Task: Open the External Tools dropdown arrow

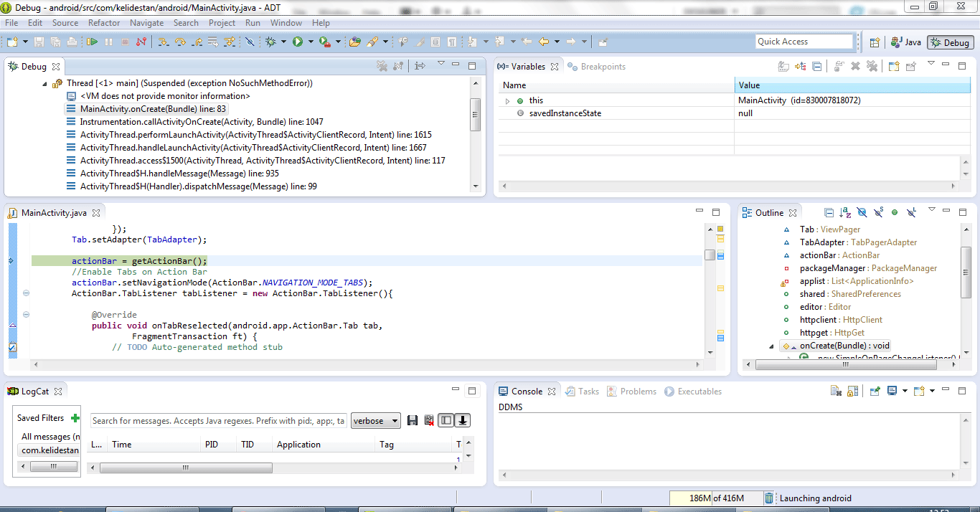Action: point(338,42)
